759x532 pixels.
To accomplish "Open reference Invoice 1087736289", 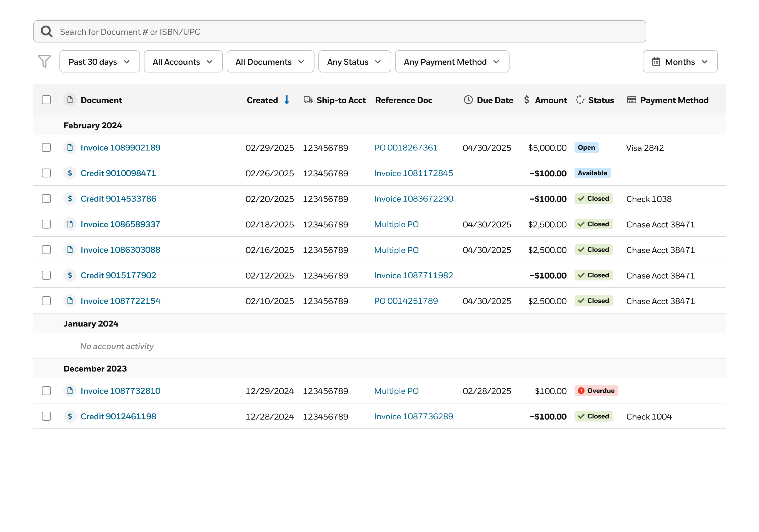I will click(x=413, y=416).
